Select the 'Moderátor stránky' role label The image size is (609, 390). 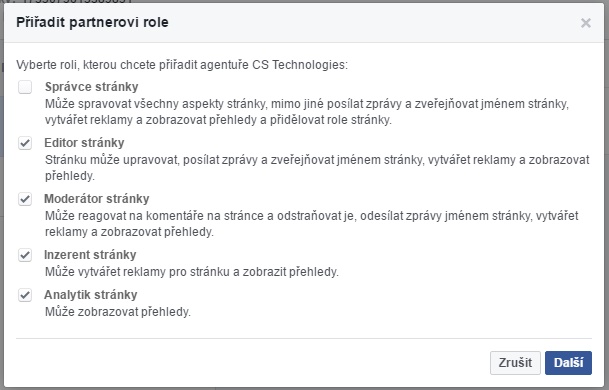click(x=97, y=198)
